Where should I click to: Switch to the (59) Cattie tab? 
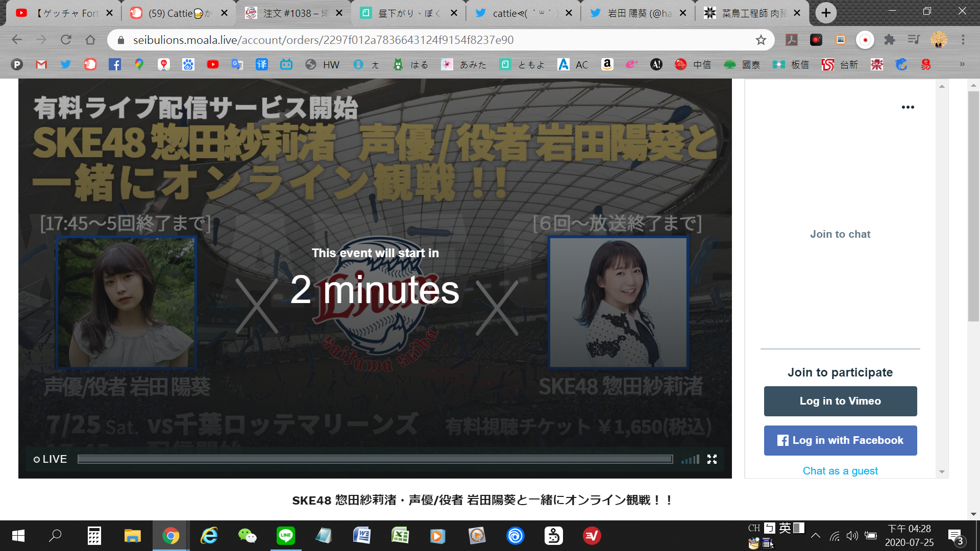(x=179, y=13)
